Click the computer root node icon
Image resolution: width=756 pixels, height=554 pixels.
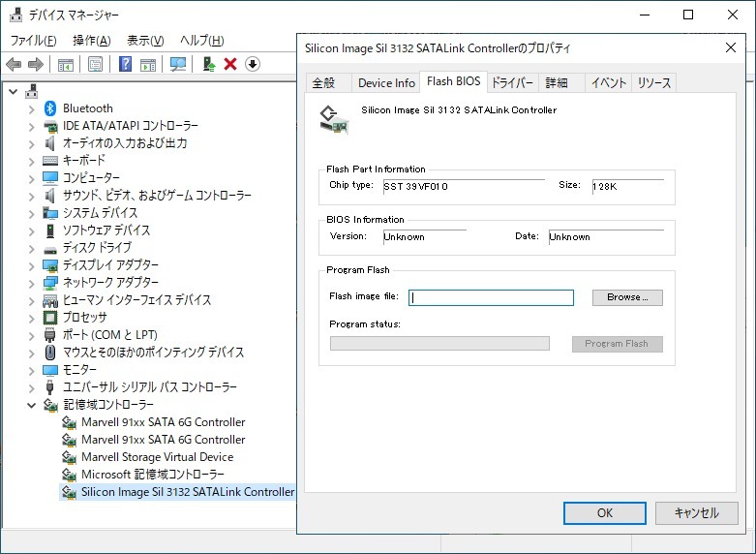coord(32,91)
